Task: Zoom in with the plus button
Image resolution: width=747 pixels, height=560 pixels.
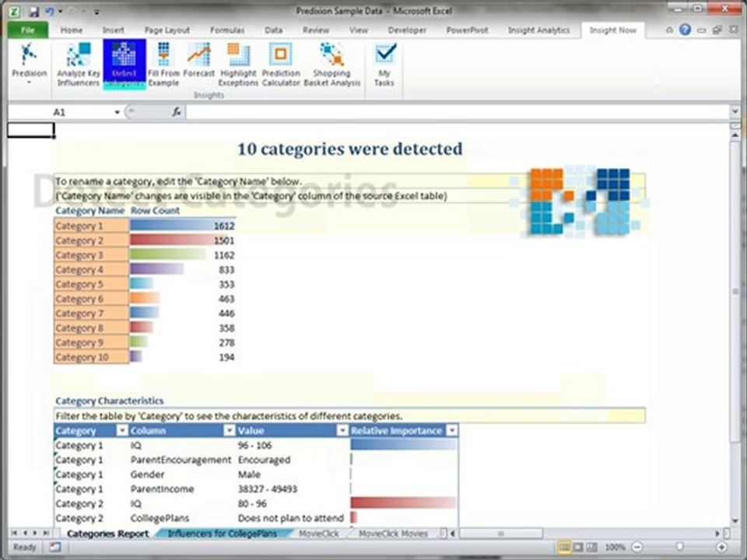Action: coord(722,547)
